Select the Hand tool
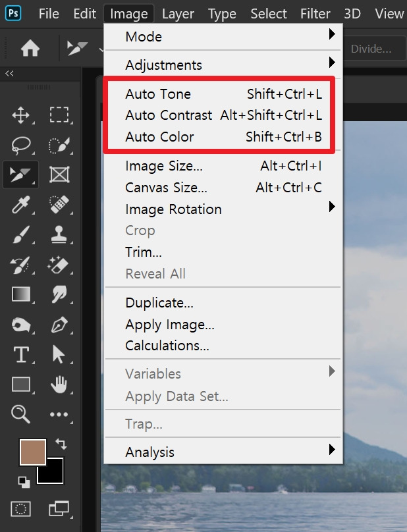This screenshot has height=532, width=407. tap(59, 385)
